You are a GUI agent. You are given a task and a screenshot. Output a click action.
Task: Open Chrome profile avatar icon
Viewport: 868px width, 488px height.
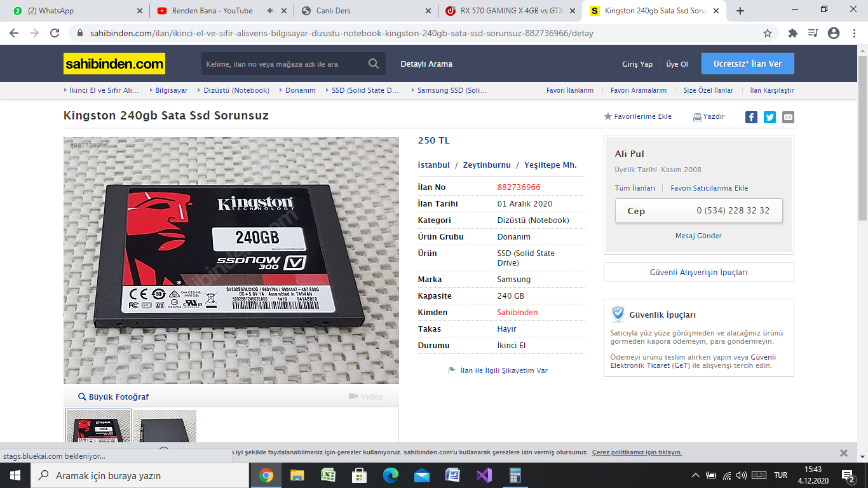834,33
